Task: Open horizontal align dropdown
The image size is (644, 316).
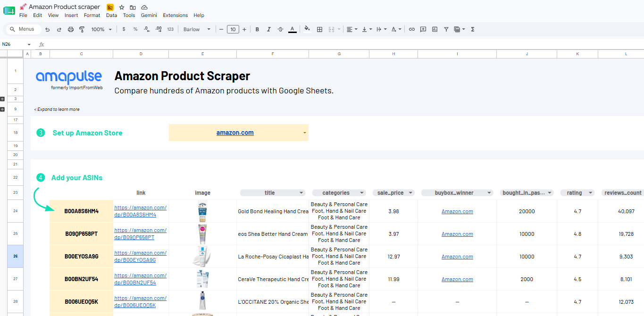Action: tap(352, 29)
